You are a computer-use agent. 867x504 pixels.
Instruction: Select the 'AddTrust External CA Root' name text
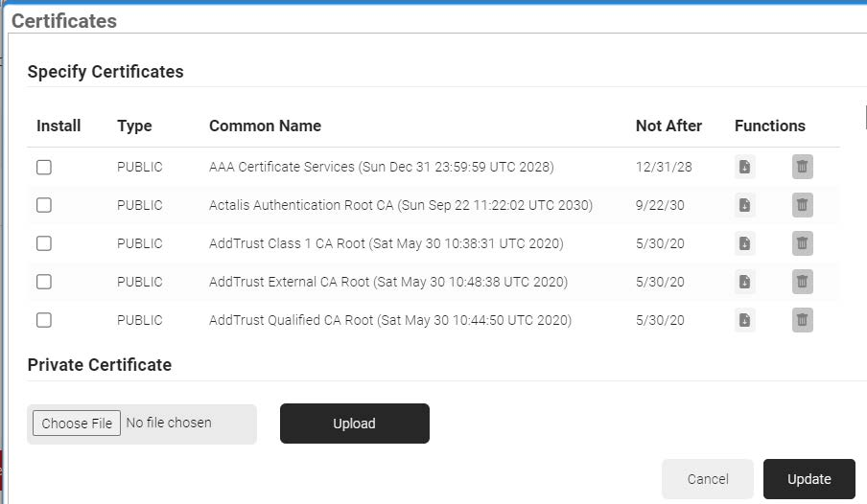[x=289, y=282]
